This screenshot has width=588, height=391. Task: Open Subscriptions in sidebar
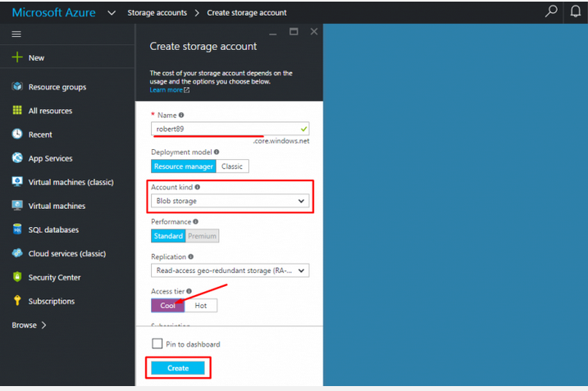[52, 301]
